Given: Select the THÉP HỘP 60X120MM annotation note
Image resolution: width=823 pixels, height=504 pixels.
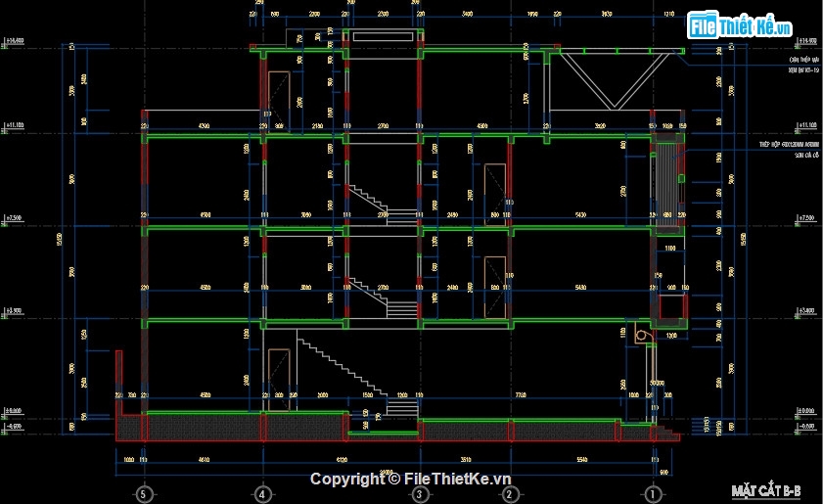Looking at the screenshot, I should 789,145.
